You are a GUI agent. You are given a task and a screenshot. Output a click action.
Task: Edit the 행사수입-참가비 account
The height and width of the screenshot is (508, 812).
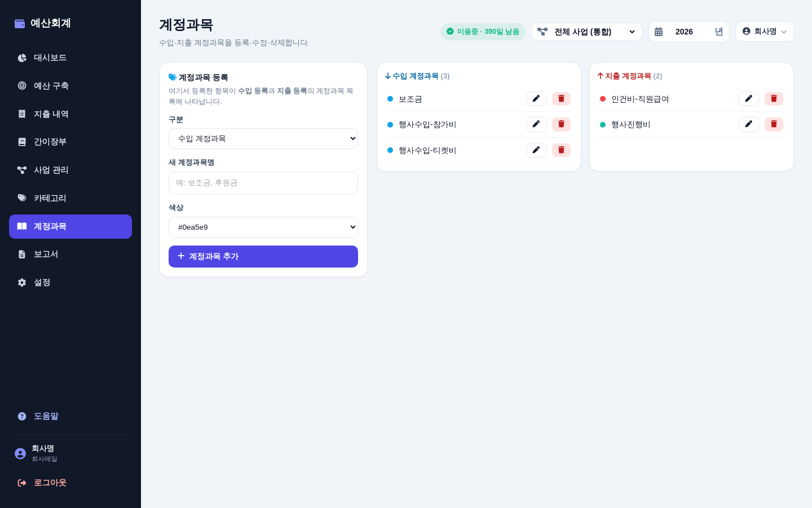pyautogui.click(x=536, y=124)
